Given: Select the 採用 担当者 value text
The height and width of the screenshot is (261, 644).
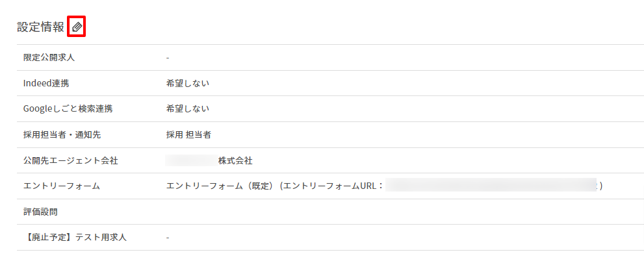Looking at the screenshot, I should tap(188, 134).
